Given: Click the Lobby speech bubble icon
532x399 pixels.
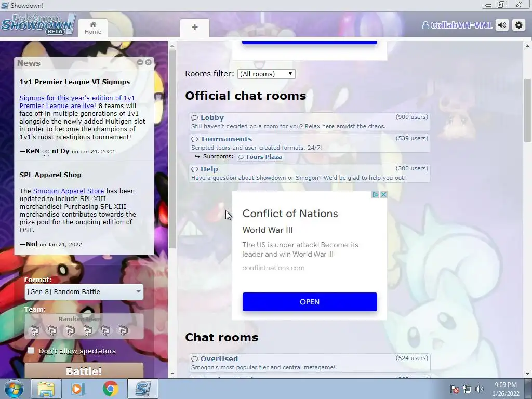Looking at the screenshot, I should coord(194,118).
